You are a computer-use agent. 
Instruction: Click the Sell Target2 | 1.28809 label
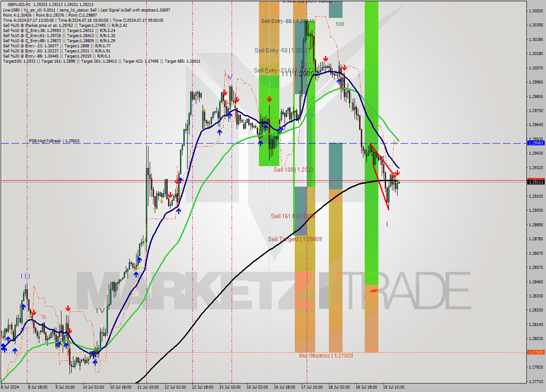click(x=295, y=239)
